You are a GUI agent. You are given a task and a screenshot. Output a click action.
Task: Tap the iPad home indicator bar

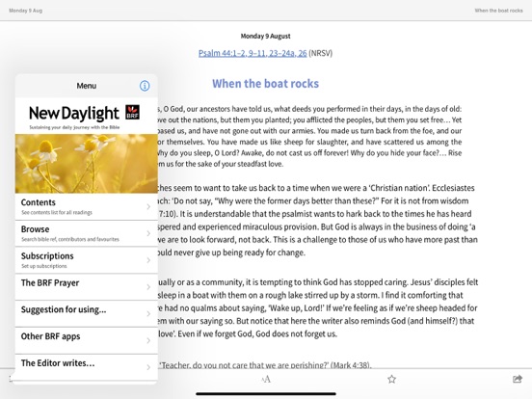tap(266, 394)
